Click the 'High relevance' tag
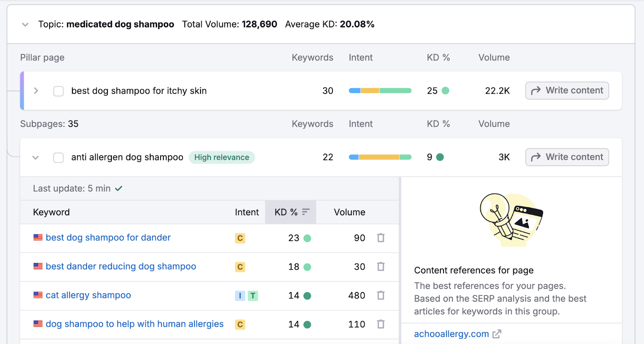This screenshot has width=644, height=344. [x=222, y=157]
